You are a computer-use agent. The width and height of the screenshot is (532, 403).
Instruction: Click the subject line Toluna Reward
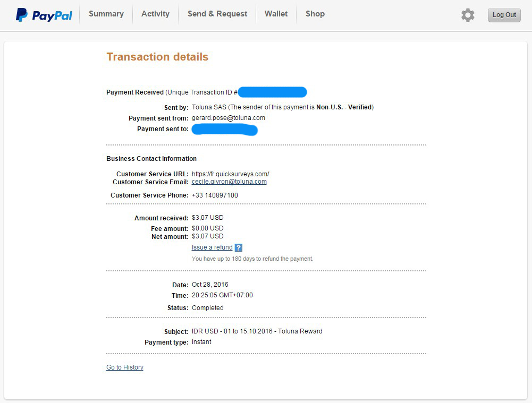pyautogui.click(x=257, y=331)
